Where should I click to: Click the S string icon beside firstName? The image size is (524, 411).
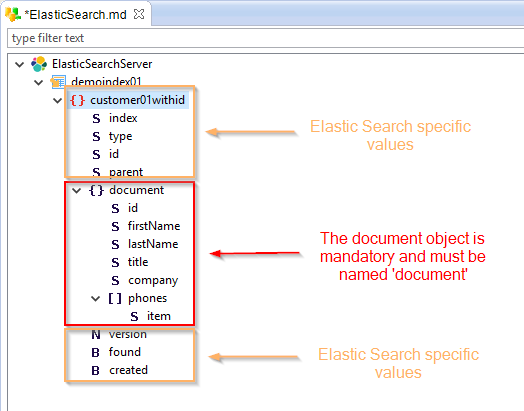click(x=115, y=227)
